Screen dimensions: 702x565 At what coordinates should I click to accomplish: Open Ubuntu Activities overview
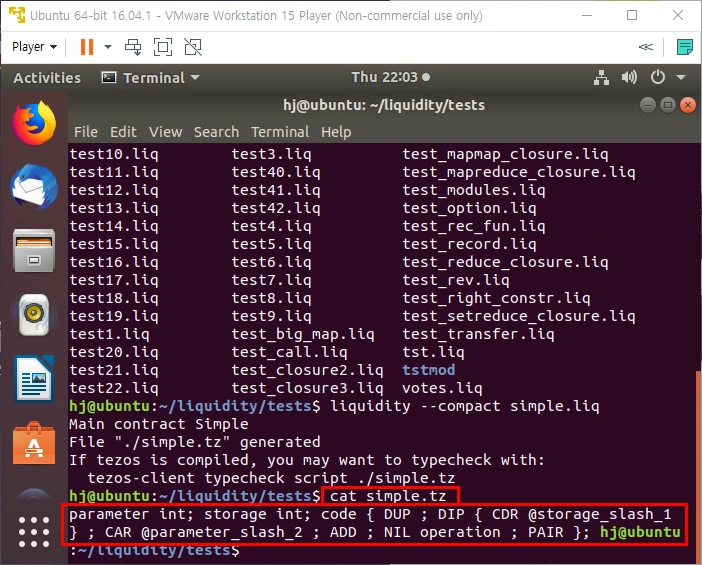[x=47, y=78]
